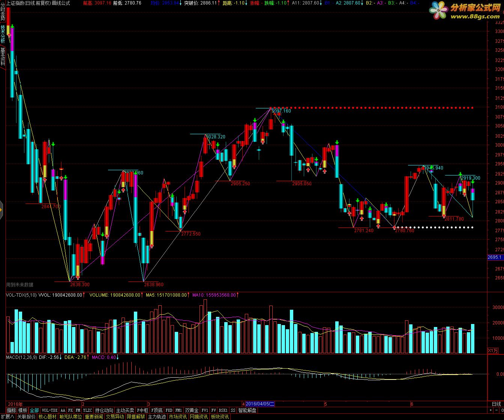Open the 关联报价 tab
The width and height of the screenshot is (504, 420).
click(26, 417)
